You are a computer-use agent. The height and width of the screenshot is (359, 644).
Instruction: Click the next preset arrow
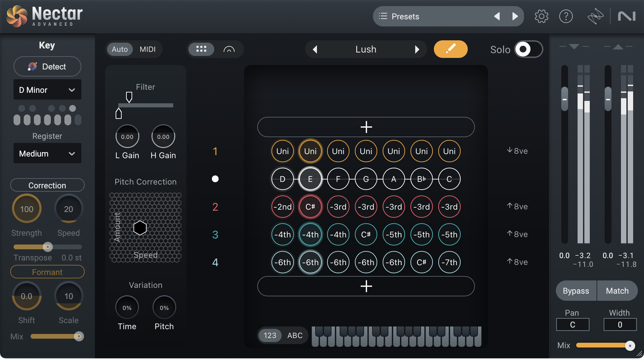pos(516,16)
